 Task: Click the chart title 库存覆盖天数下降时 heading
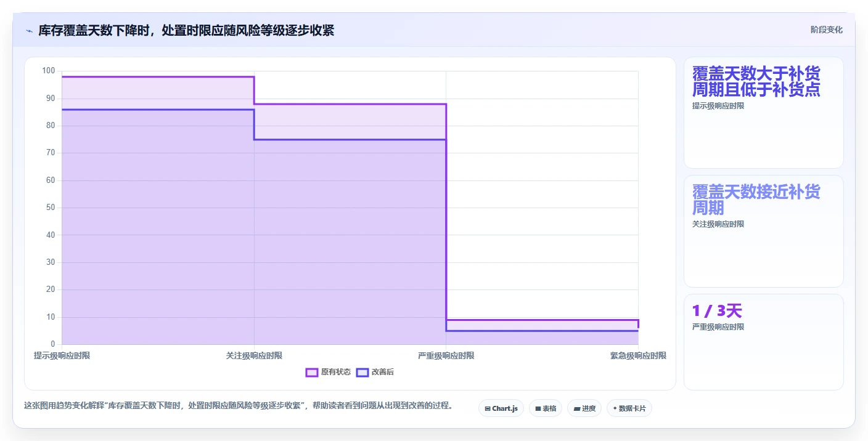coord(186,30)
